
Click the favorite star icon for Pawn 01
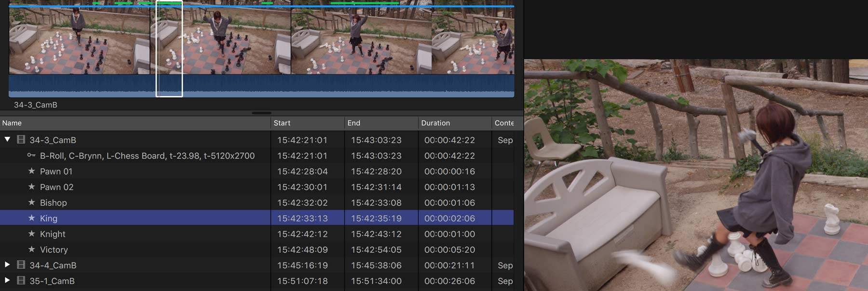pyautogui.click(x=32, y=171)
